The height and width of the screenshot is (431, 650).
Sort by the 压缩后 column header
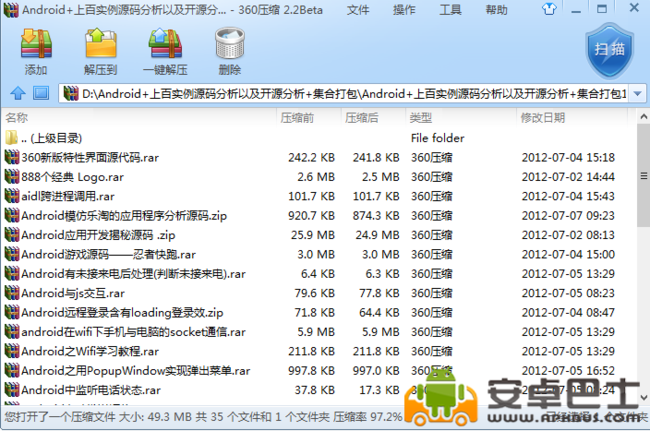361,118
